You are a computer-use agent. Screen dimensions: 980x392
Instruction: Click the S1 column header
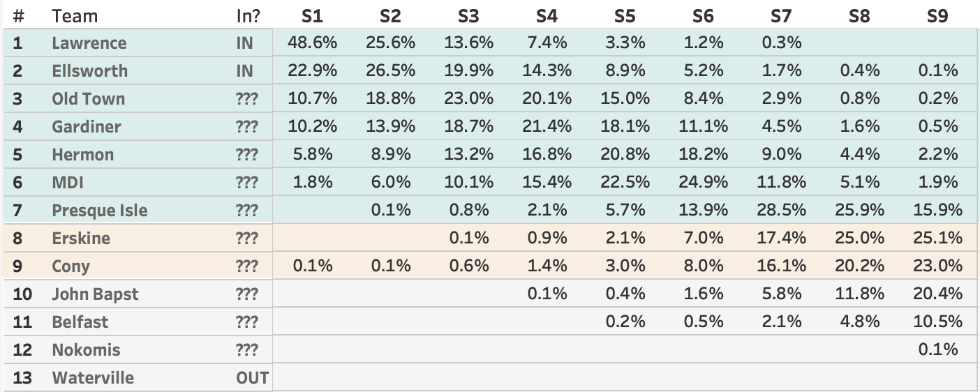[x=312, y=16]
